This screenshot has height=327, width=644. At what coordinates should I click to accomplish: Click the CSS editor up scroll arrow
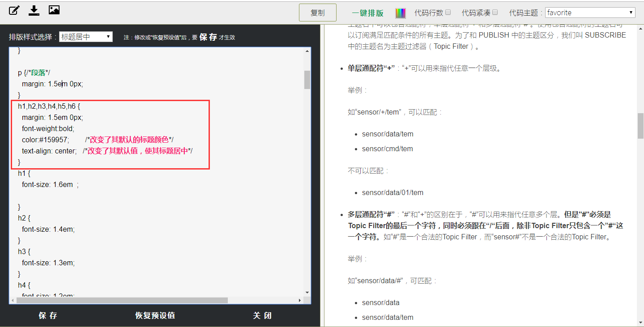coord(307,51)
